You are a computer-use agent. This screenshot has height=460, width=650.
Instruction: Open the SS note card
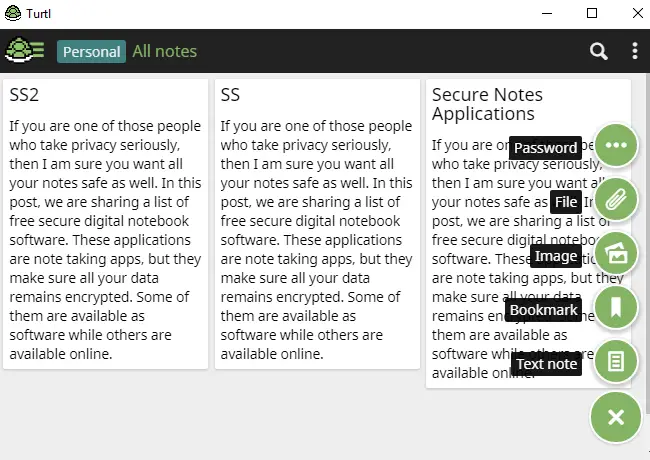317,224
